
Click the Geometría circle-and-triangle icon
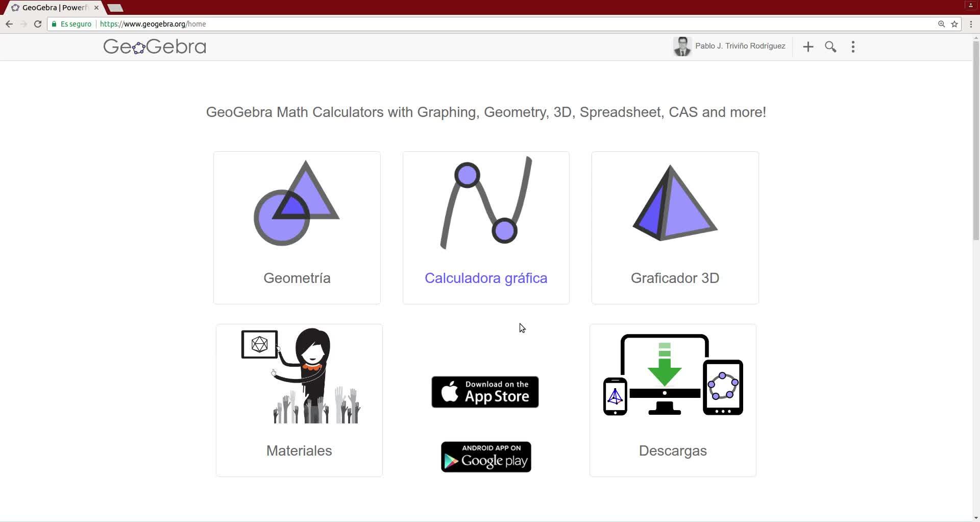point(297,203)
